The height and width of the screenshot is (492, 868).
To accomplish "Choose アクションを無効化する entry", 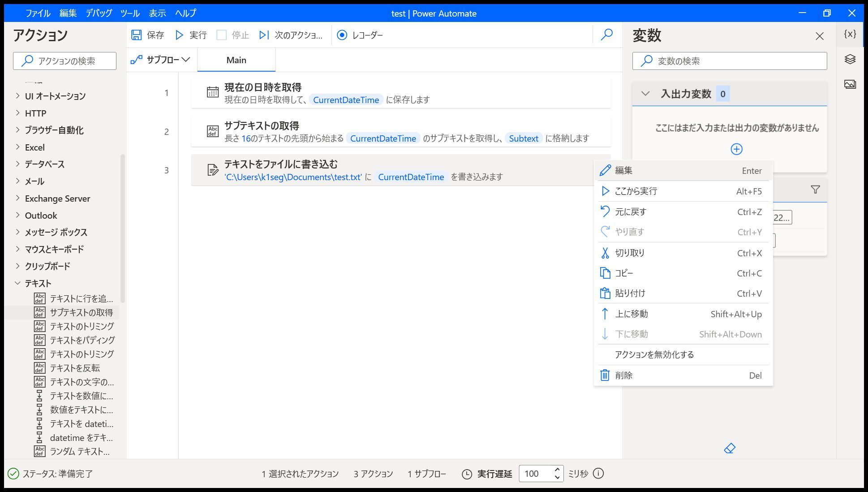I will [683, 354].
